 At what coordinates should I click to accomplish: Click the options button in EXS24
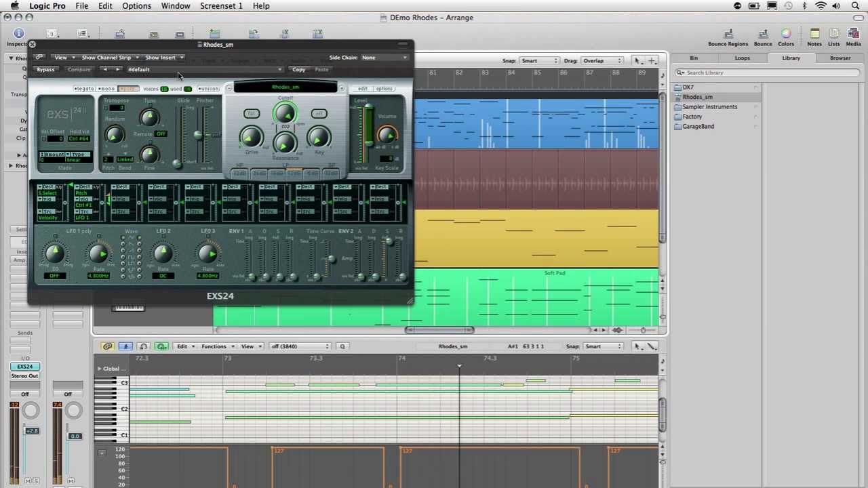tap(384, 89)
